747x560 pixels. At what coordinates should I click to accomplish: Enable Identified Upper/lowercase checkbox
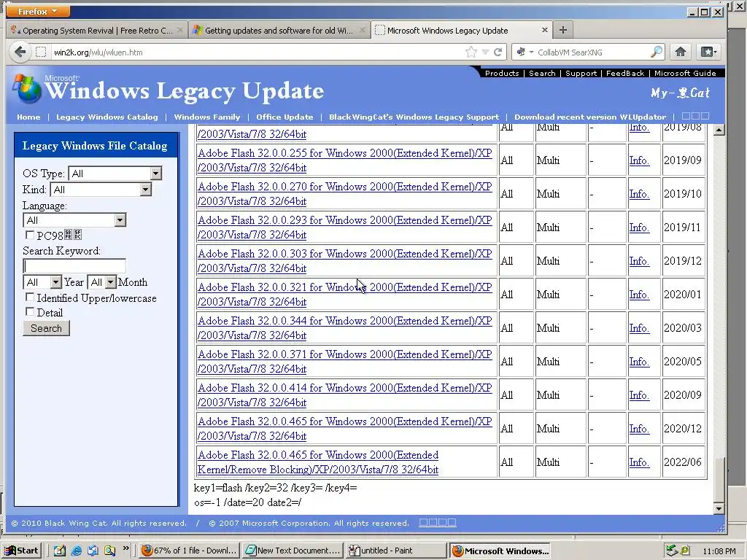pyautogui.click(x=29, y=297)
